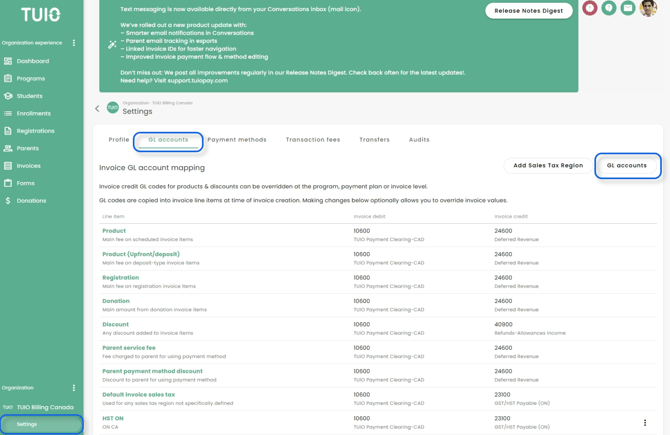Open the Organization section three-dot menu

coord(74,388)
